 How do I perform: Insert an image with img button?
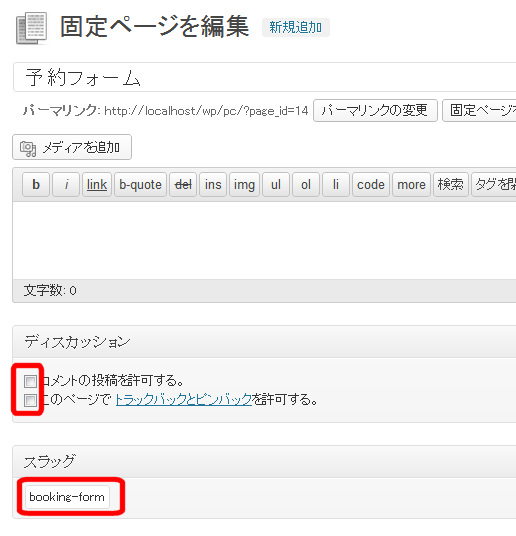244,185
